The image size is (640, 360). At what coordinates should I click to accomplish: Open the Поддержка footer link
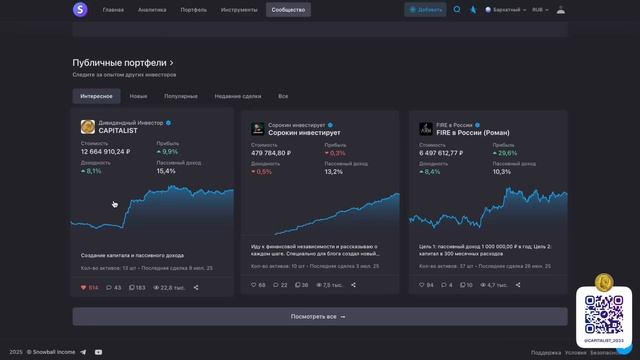(x=546, y=352)
